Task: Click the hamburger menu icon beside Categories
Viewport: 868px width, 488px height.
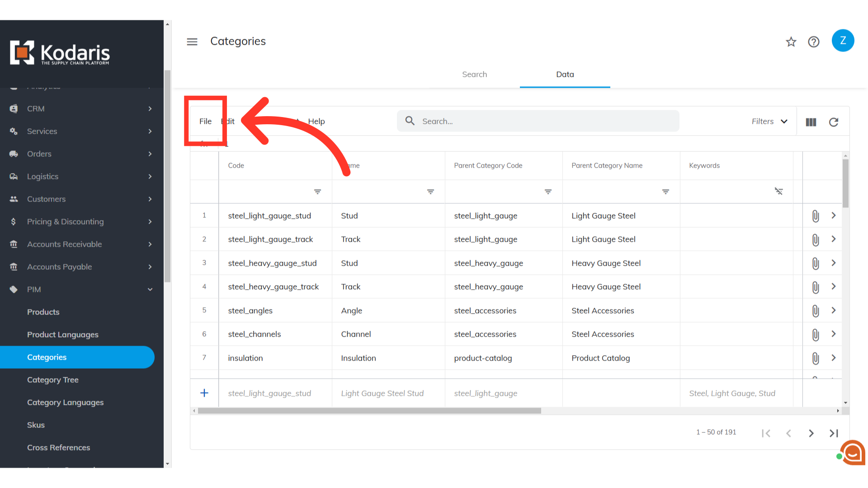Action: 192,42
